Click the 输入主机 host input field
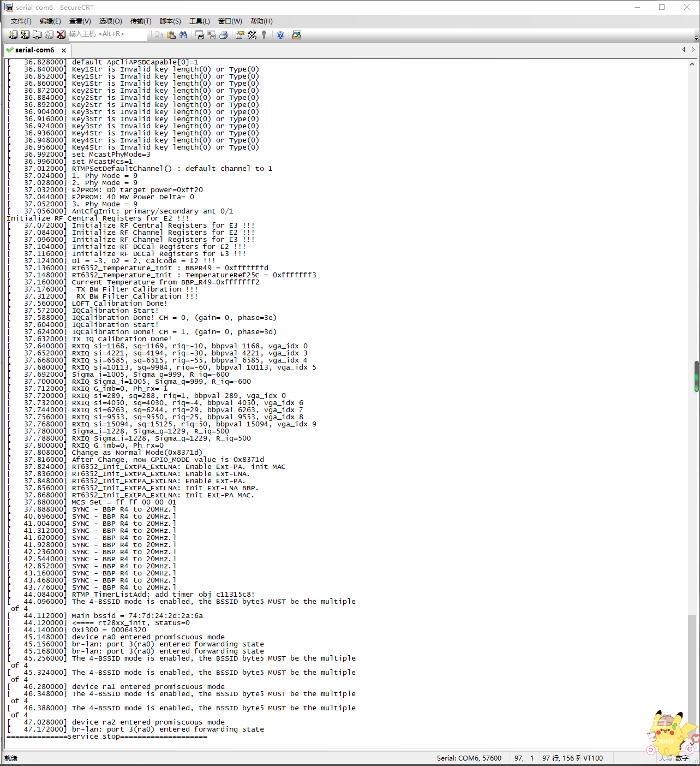This screenshot has width=700, height=766. [107, 34]
